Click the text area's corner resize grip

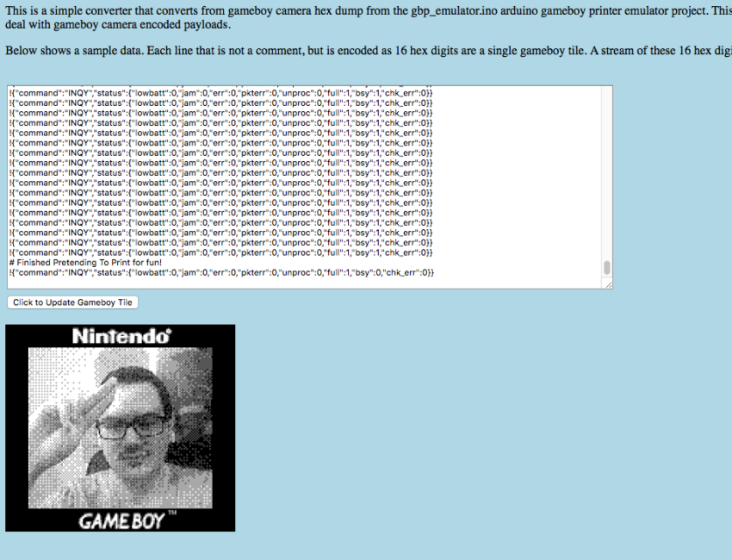coord(608,284)
